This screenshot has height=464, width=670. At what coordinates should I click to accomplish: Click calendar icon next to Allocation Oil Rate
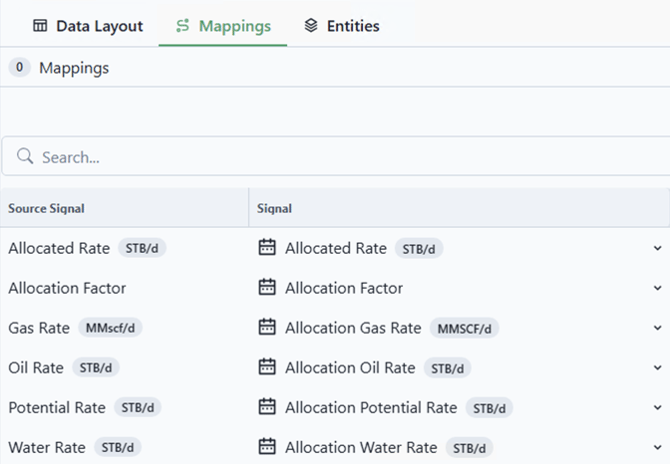267,368
